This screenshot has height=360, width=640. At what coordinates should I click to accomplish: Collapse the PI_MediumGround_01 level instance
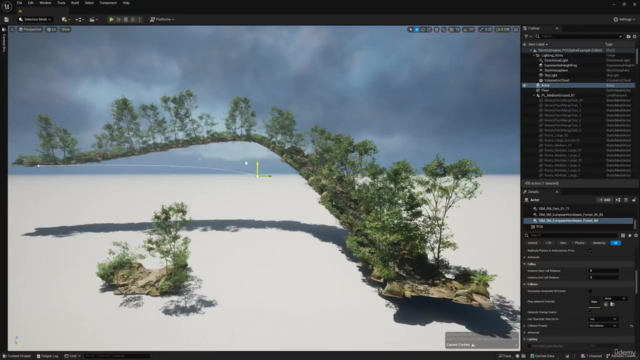[534, 95]
